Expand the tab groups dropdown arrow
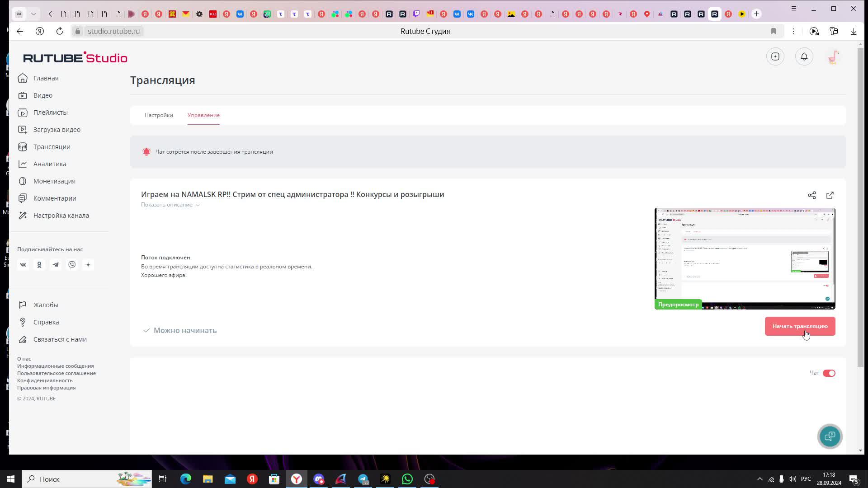This screenshot has height=488, width=868. [33, 14]
